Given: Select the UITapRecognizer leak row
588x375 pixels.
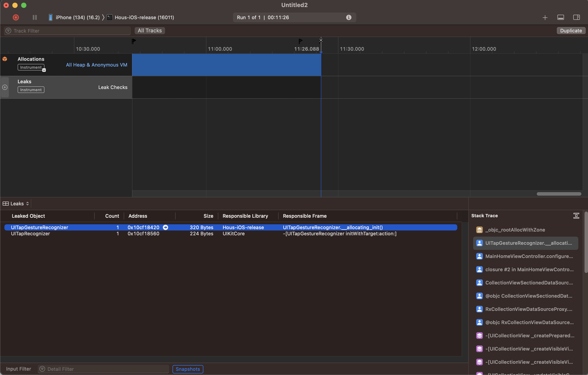Looking at the screenshot, I should (x=31, y=234).
